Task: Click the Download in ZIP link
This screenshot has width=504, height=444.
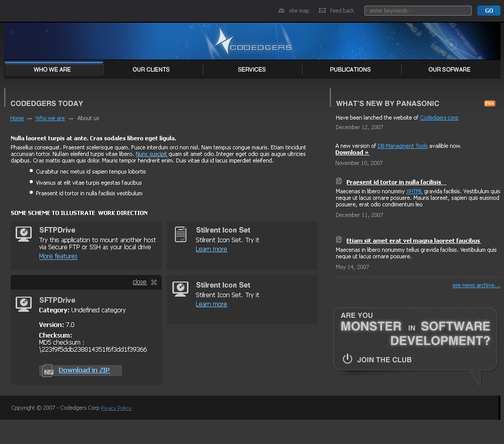Action: point(84,370)
